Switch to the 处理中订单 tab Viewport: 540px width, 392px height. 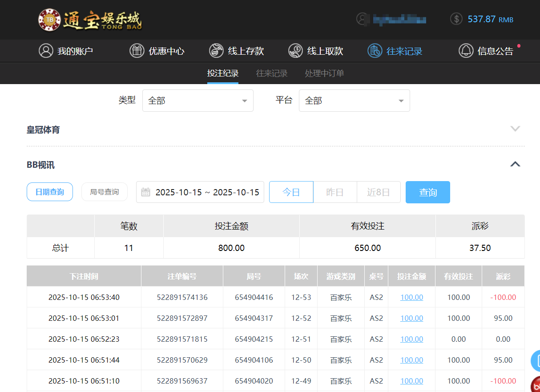pos(324,73)
